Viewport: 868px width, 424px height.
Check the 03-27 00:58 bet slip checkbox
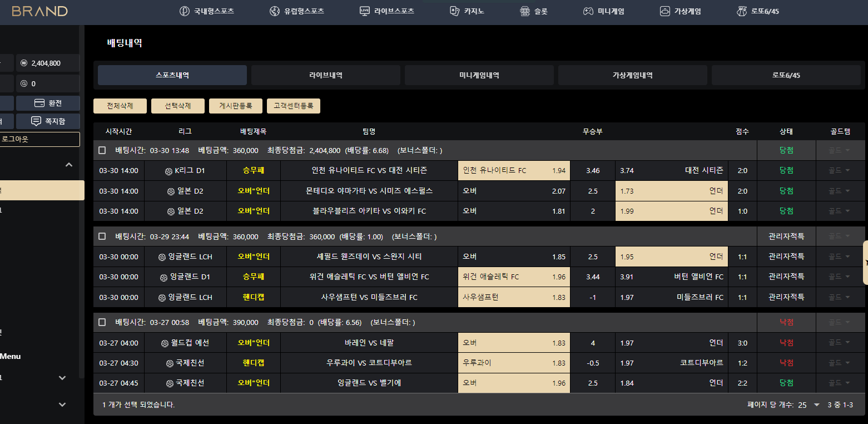[102, 322]
